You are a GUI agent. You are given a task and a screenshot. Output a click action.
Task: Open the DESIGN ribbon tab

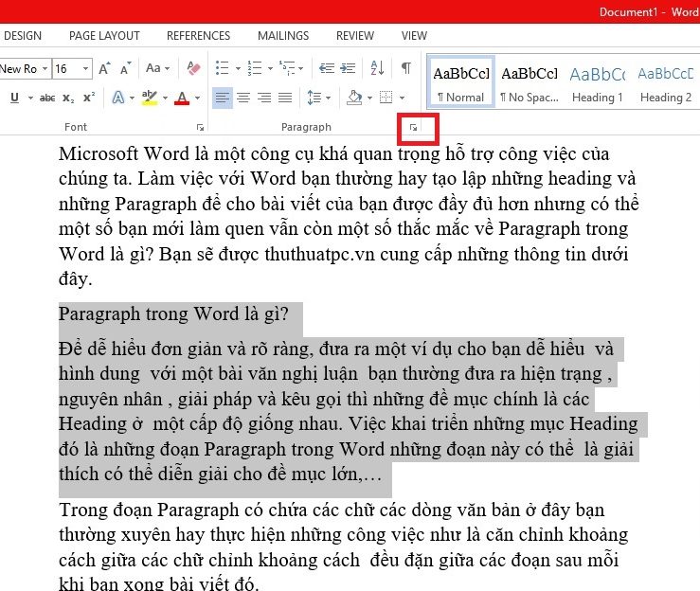point(23,36)
